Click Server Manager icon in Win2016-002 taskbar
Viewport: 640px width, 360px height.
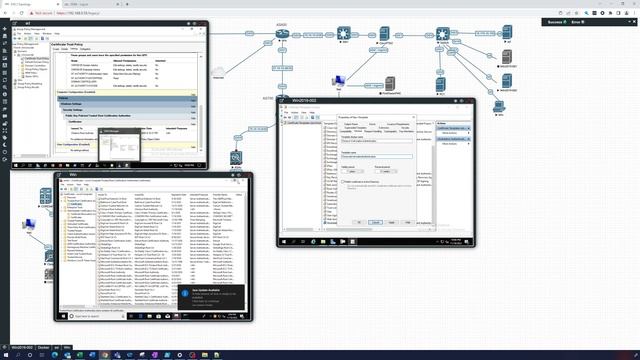tap(333, 242)
